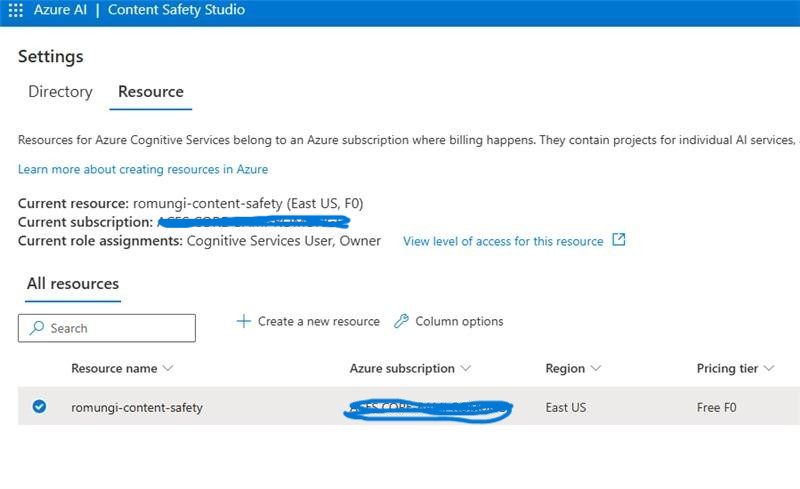
Task: Click Create a new resource button
Action: [308, 321]
